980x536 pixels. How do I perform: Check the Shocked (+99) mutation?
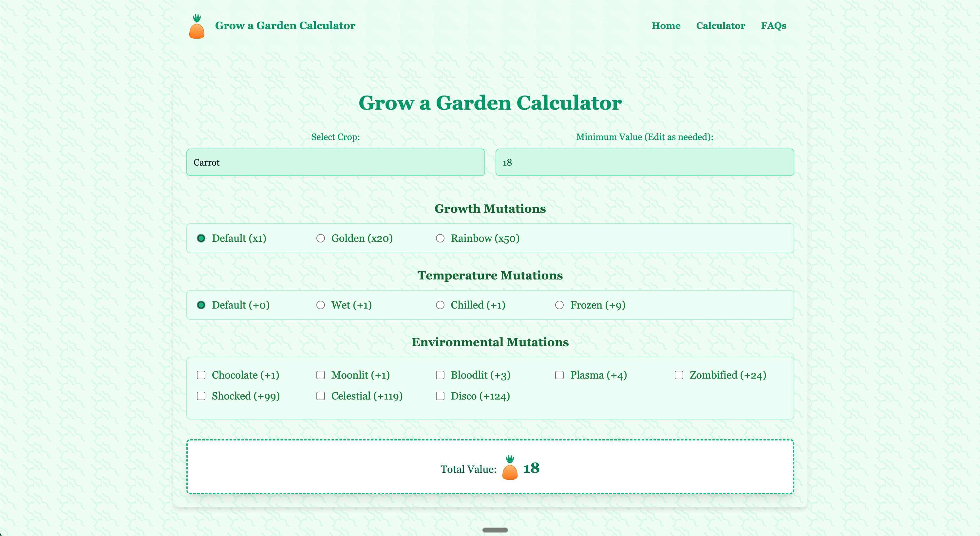tap(201, 396)
